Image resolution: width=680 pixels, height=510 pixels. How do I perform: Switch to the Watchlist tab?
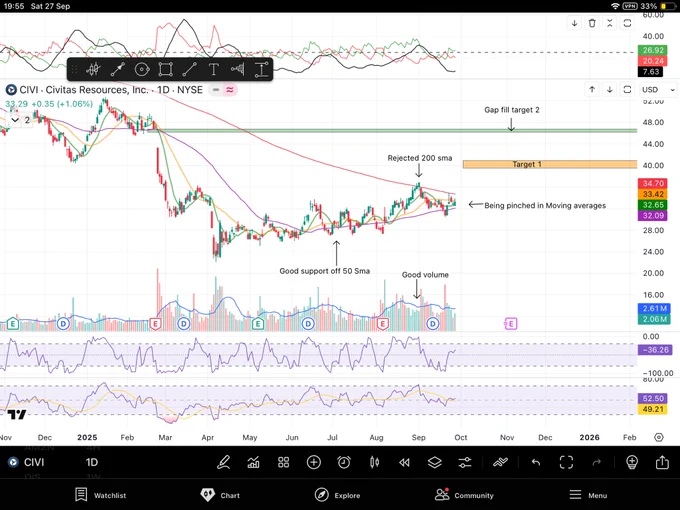[x=100, y=494]
